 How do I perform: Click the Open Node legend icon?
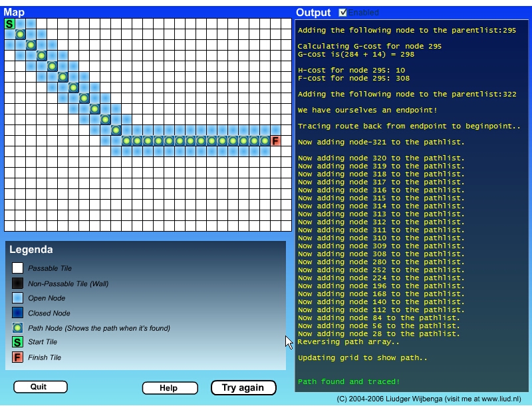coord(17,298)
